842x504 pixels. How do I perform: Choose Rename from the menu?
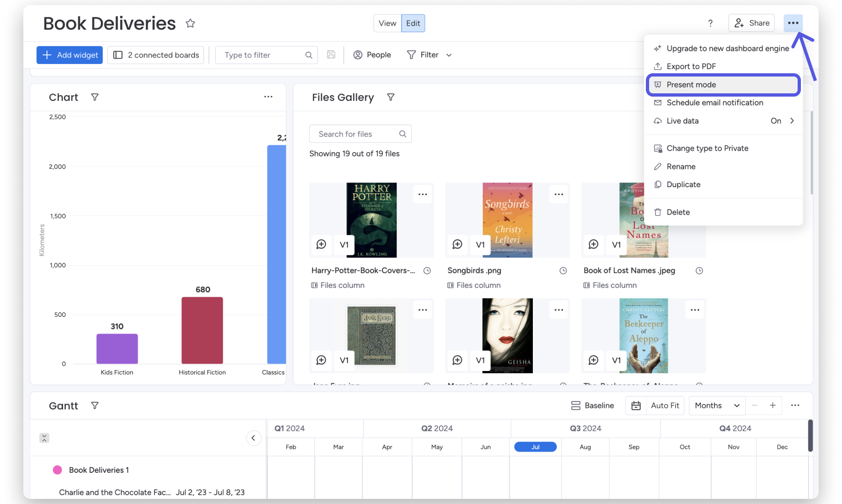pyautogui.click(x=724, y=167)
